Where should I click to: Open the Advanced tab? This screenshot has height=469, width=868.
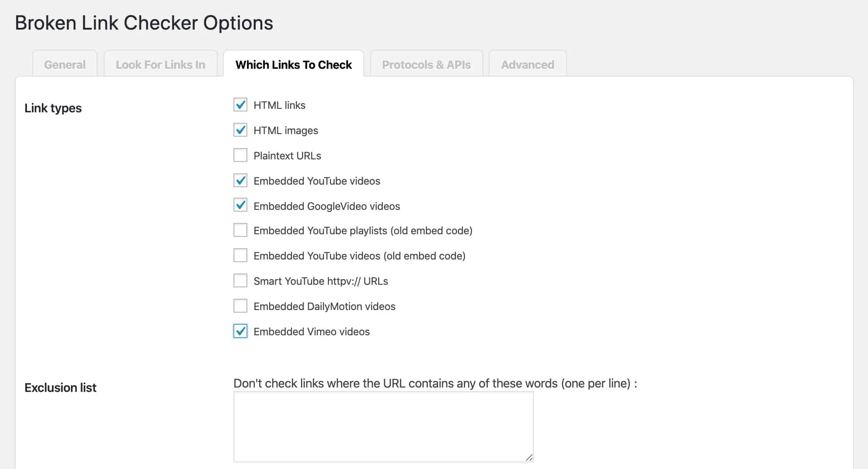coord(527,64)
